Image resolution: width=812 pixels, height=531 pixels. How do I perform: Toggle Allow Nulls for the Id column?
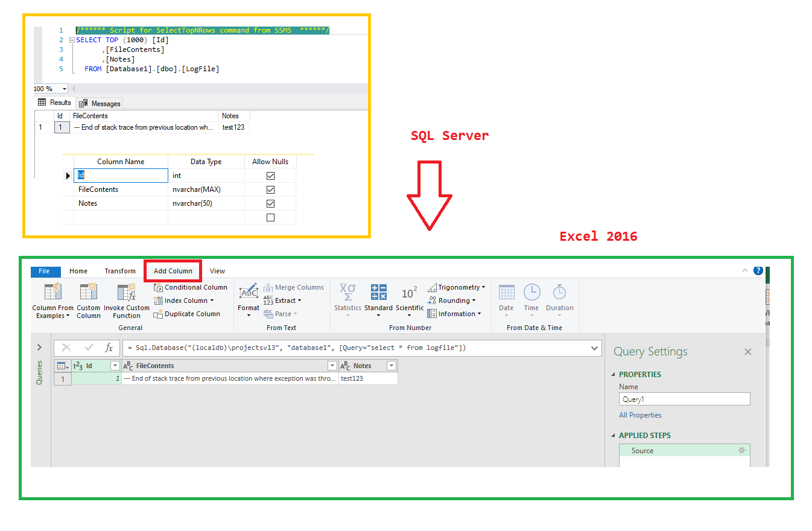[270, 175]
